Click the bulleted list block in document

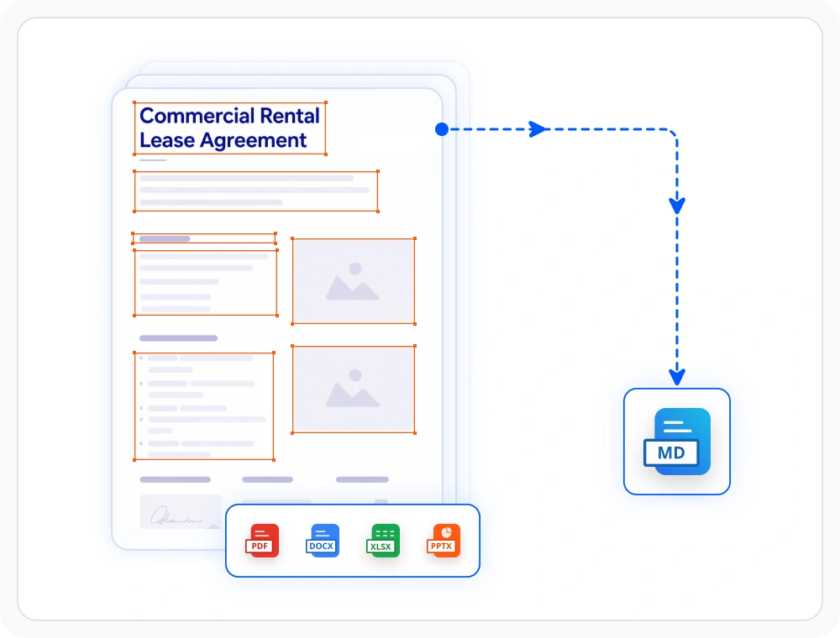pyautogui.click(x=204, y=405)
